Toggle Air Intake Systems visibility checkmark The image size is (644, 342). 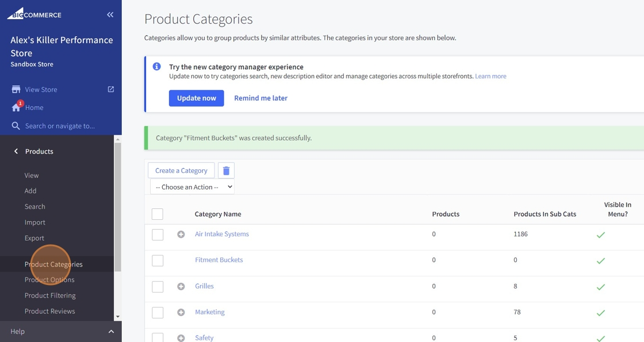(x=601, y=235)
